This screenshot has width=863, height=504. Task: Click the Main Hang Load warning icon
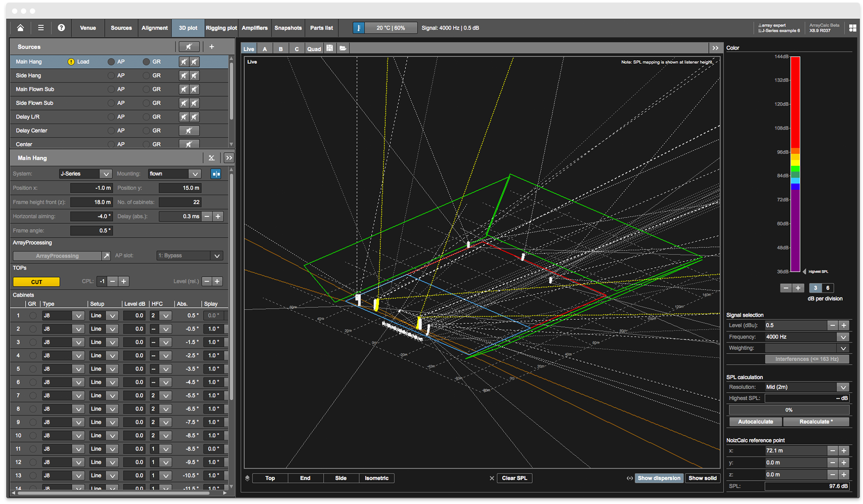coord(71,62)
